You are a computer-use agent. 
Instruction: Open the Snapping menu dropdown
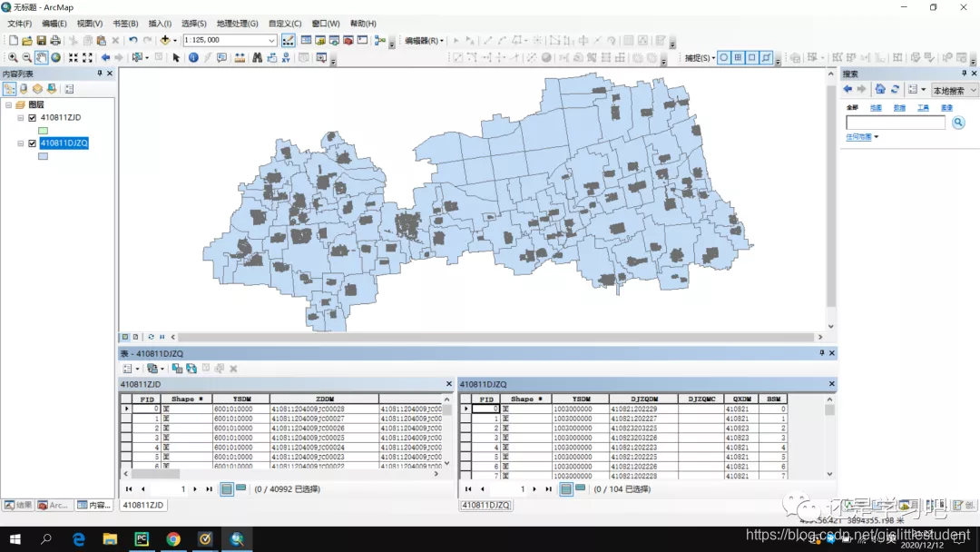700,57
